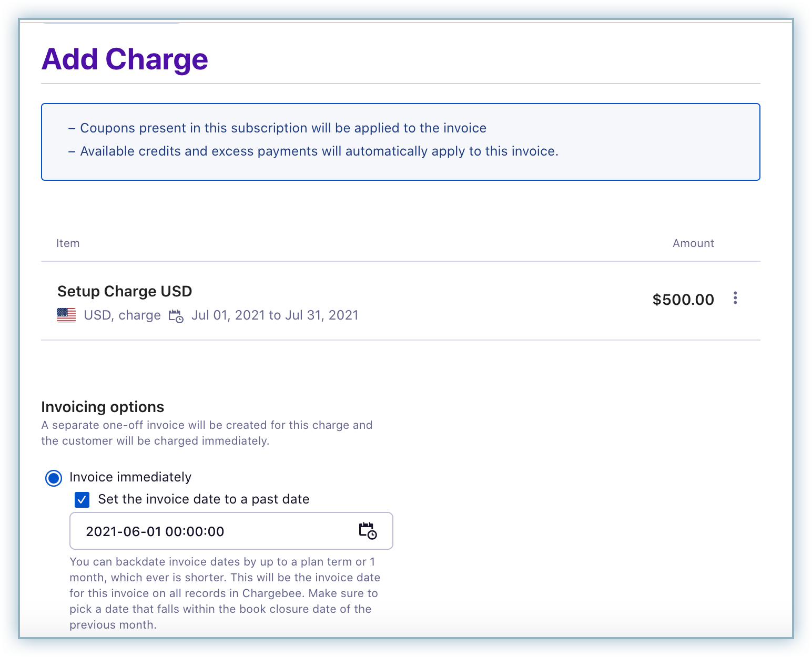Click the Invoicing options section heading

tap(103, 407)
